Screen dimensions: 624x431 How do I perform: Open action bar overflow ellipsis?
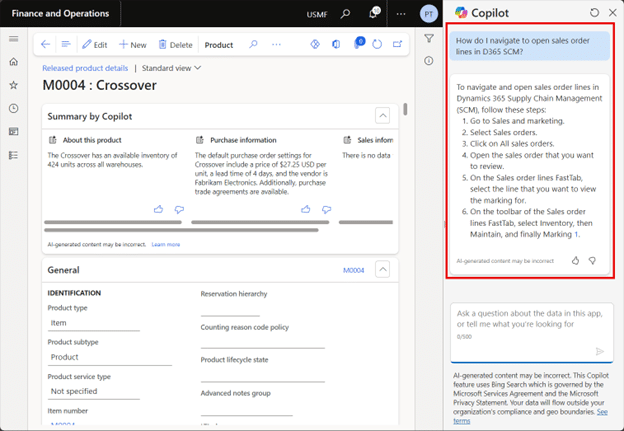point(276,45)
